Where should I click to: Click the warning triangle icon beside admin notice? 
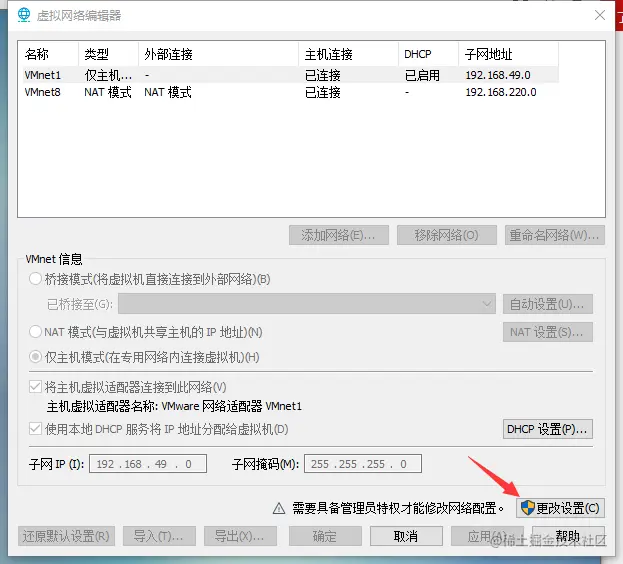click(279, 508)
